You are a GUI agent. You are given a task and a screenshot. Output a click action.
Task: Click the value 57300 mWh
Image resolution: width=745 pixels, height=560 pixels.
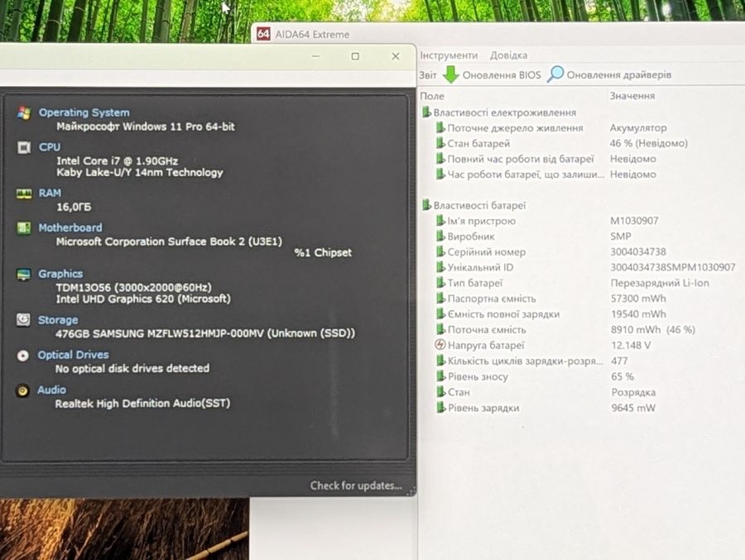638,299
